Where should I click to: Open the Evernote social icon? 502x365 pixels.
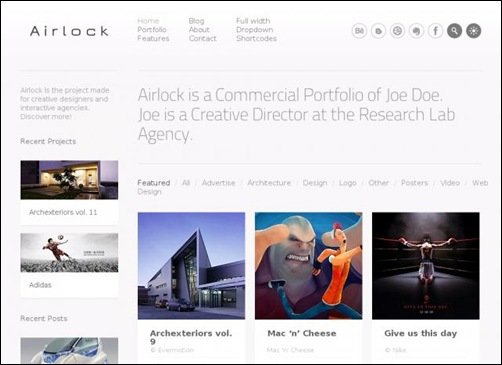[416, 31]
